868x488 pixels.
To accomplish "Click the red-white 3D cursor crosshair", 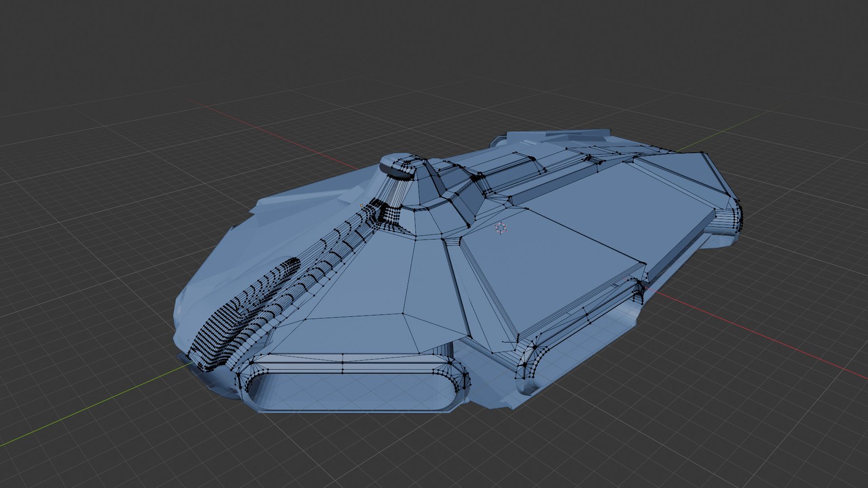I will click(x=501, y=228).
